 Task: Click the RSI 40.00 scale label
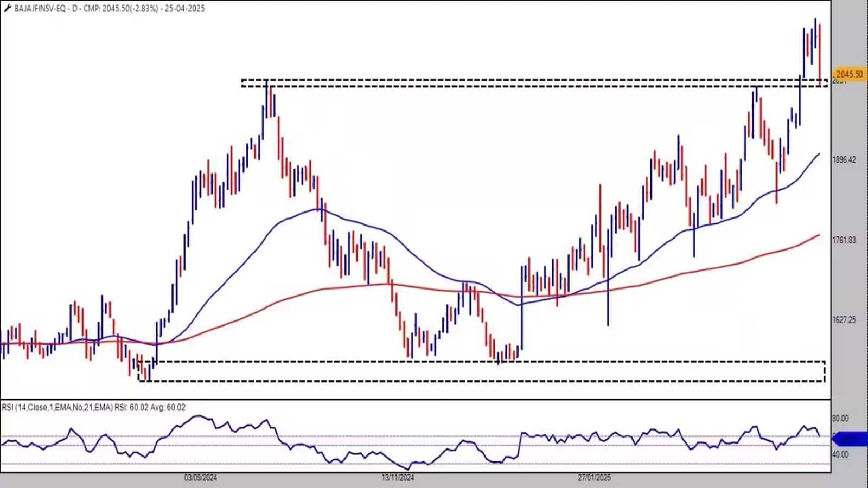coord(840,455)
